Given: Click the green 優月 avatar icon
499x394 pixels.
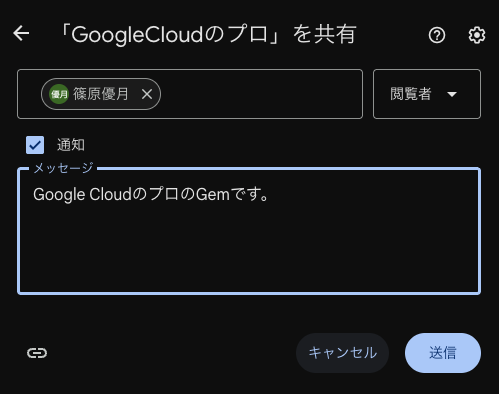Looking at the screenshot, I should [59, 94].
